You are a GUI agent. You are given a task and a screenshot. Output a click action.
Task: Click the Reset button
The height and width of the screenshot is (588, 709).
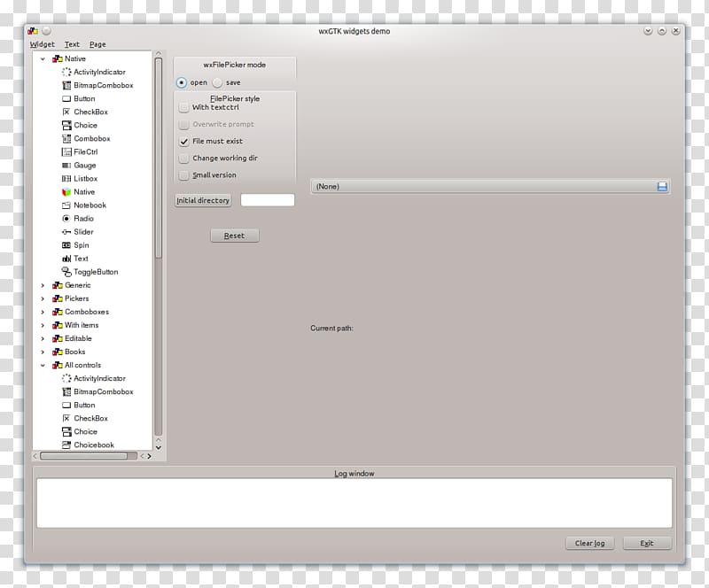235,236
